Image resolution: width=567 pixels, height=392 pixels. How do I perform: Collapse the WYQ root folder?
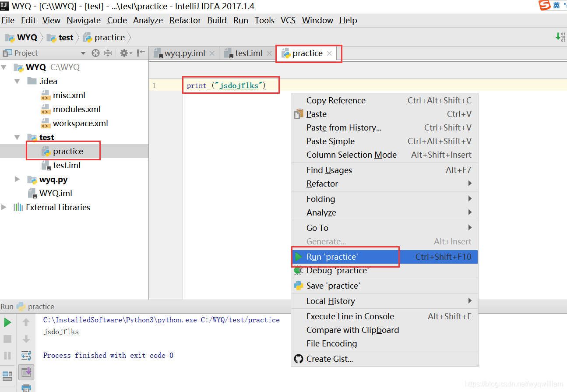pos(4,67)
